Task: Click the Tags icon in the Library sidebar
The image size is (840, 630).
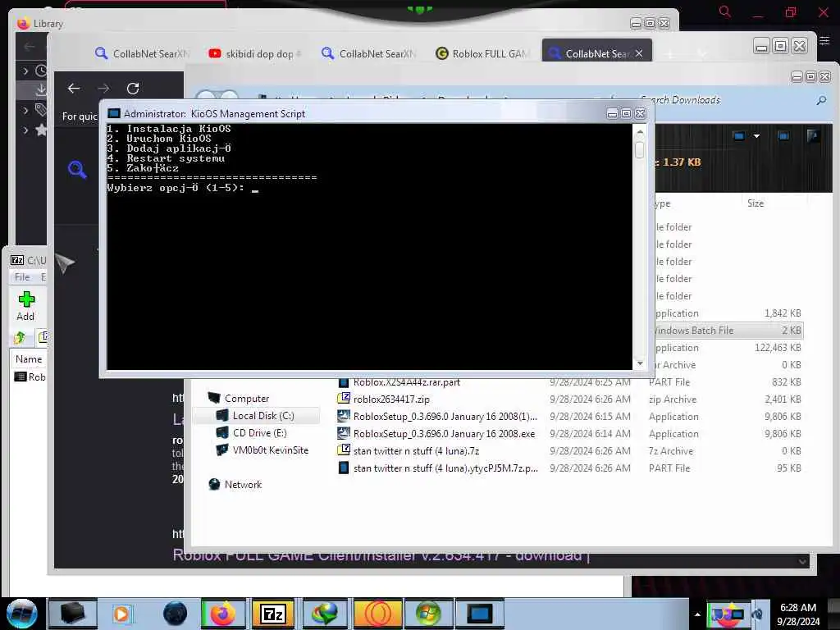Action: [41, 110]
